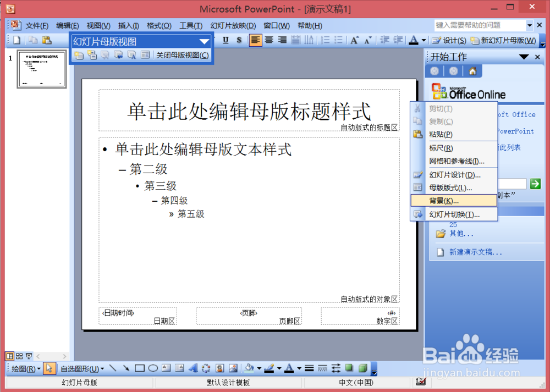The image size is (550, 392).
Task: Click the 其他... link in task pane
Action: (x=461, y=234)
